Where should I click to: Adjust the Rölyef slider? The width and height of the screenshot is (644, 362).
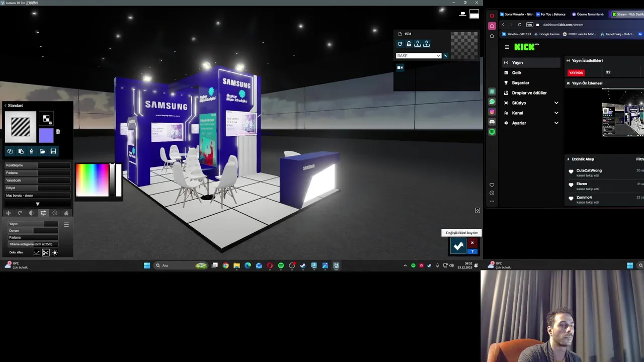click(38, 188)
